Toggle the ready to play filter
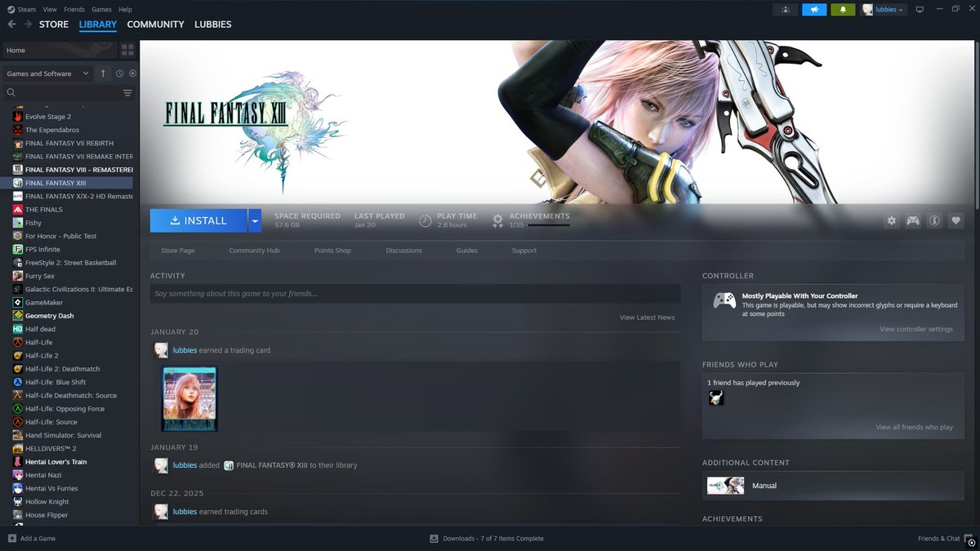This screenshot has width=980, height=551. (x=132, y=73)
